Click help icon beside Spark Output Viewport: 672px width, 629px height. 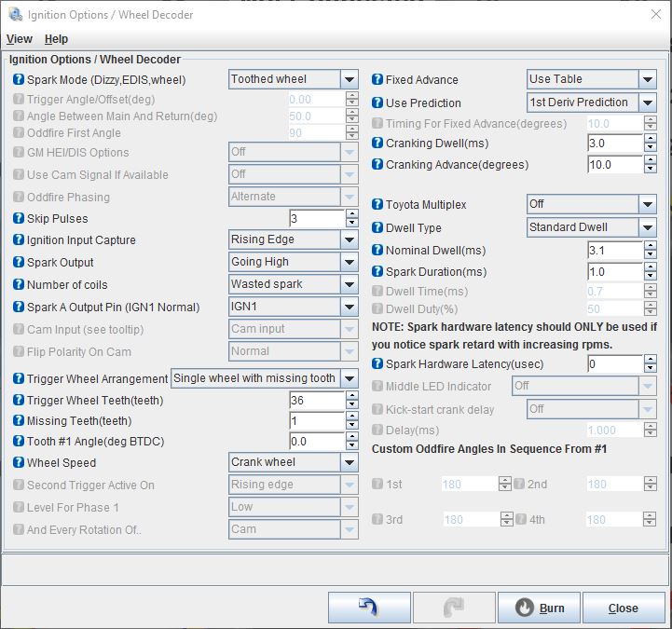click(x=19, y=262)
